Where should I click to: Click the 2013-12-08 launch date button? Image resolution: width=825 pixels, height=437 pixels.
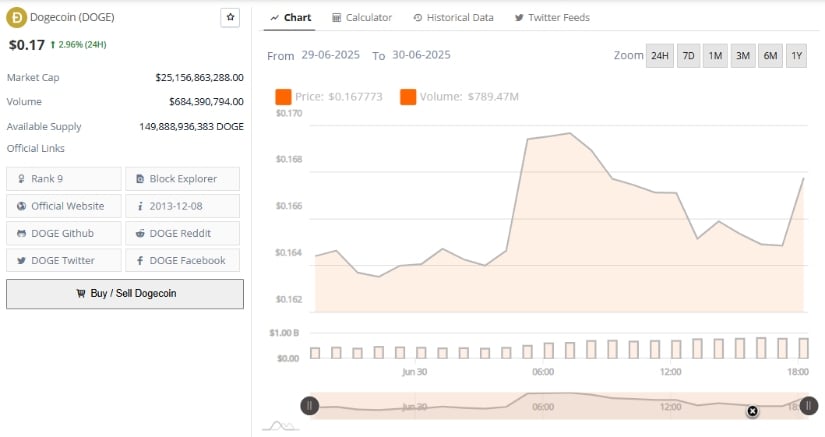coord(182,206)
